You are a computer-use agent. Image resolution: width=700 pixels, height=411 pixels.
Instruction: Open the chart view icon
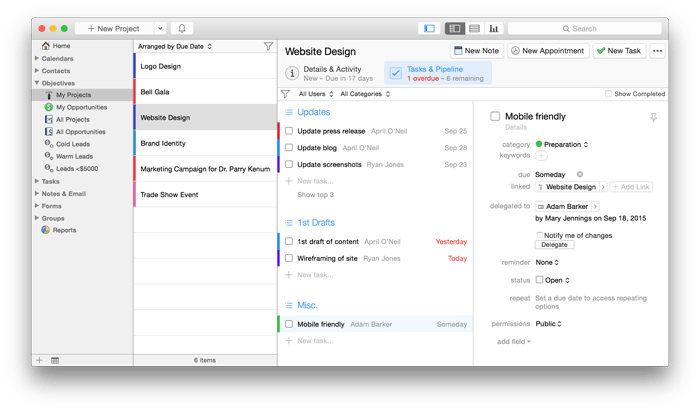click(494, 29)
